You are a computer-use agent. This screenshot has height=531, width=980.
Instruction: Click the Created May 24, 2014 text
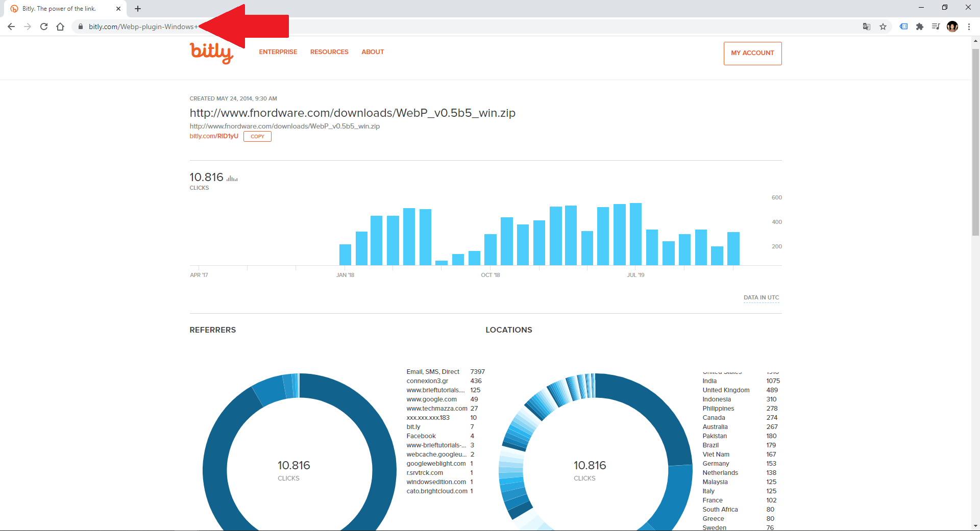point(233,98)
